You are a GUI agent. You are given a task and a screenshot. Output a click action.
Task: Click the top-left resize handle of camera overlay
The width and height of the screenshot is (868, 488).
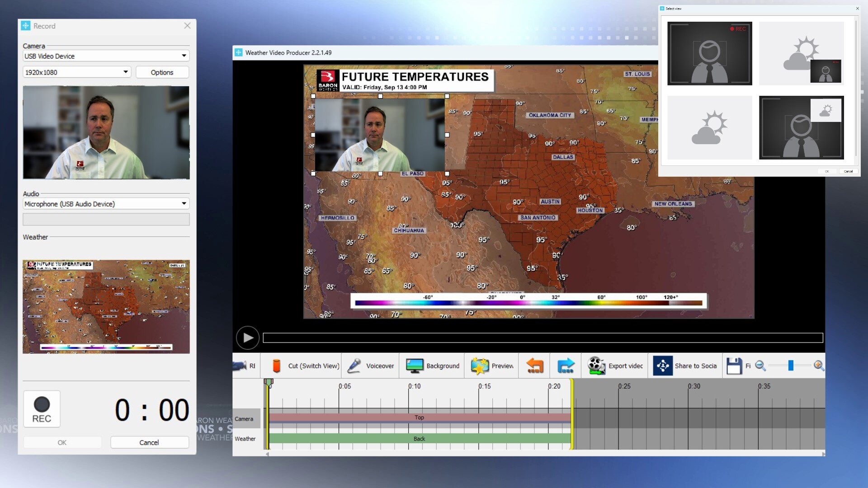click(x=313, y=96)
